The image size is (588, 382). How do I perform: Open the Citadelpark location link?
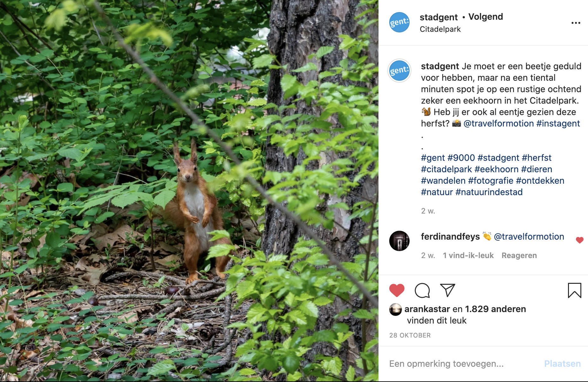pos(440,29)
